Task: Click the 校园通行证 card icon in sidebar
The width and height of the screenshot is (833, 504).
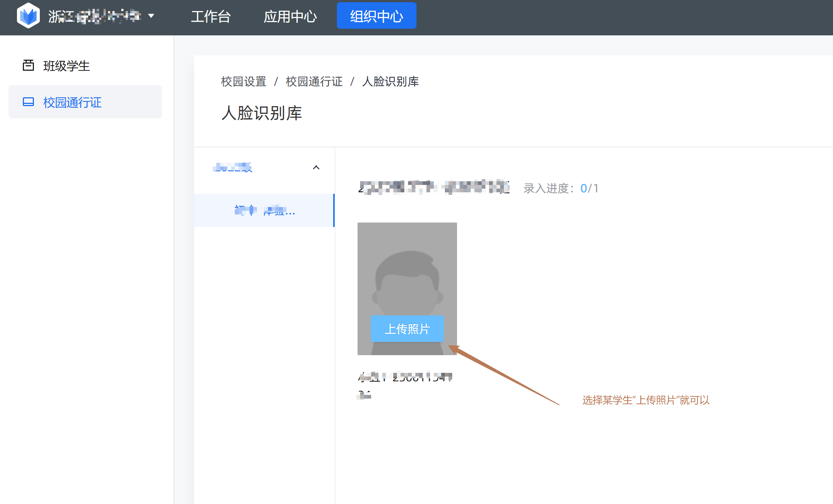Action: 28,102
